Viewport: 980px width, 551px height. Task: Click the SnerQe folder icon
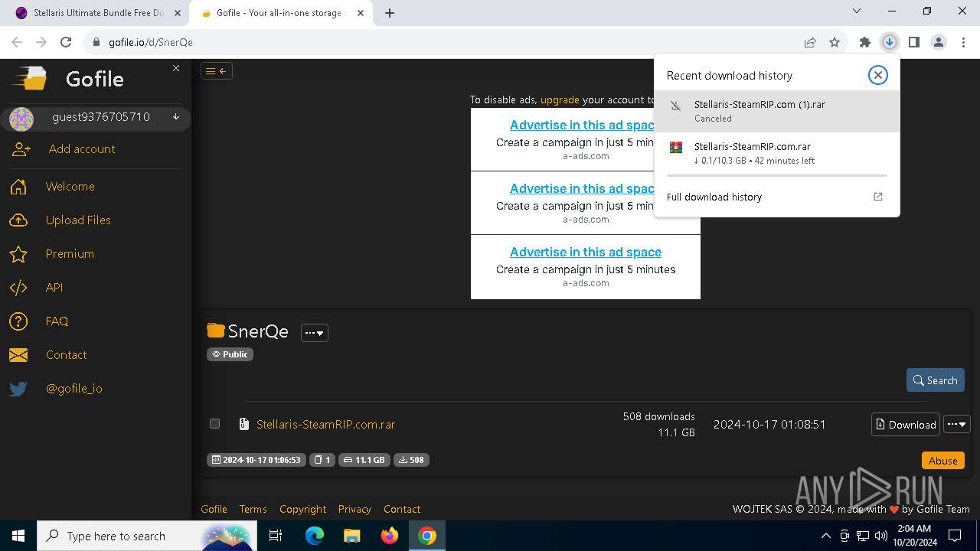[x=216, y=331]
